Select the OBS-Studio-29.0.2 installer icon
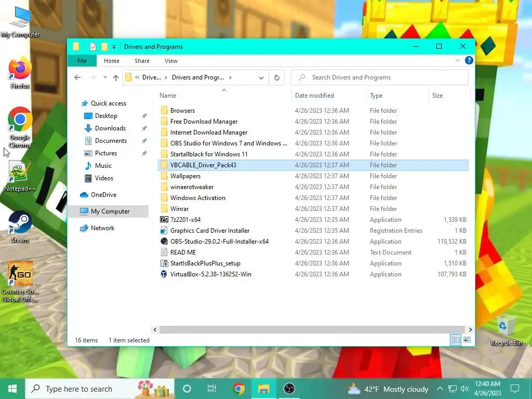Image resolution: width=532 pixels, height=399 pixels. pos(164,241)
